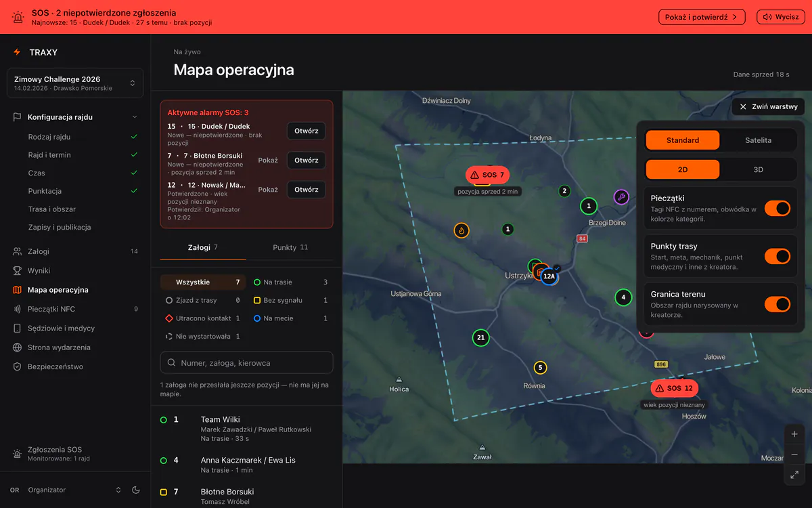Click the red alarm icon in SOS banner

[18, 18]
